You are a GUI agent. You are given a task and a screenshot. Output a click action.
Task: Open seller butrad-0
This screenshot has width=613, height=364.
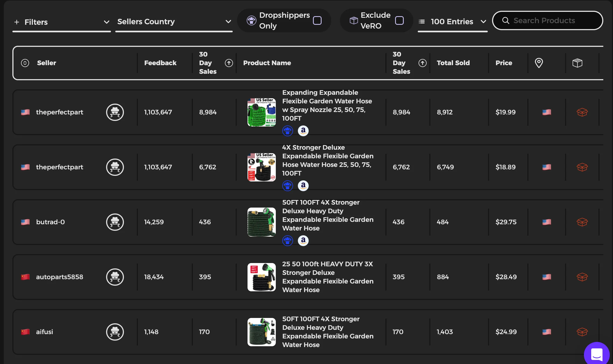50,222
